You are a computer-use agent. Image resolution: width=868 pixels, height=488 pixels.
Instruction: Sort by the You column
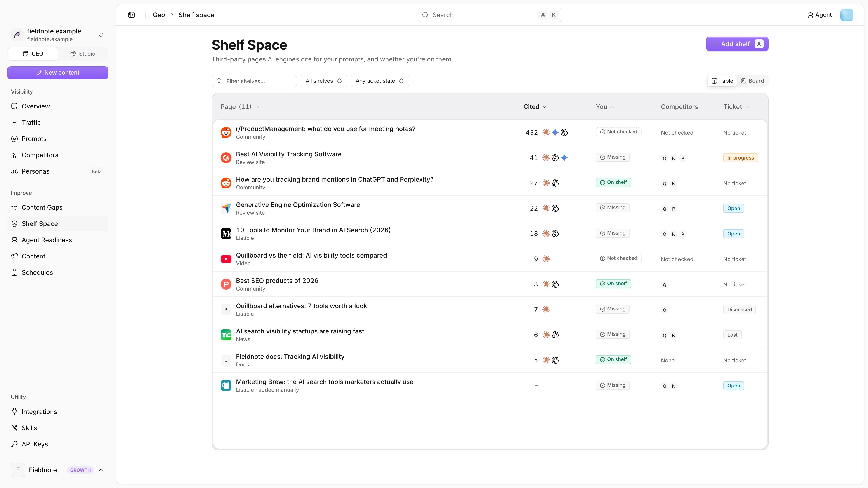(x=605, y=107)
